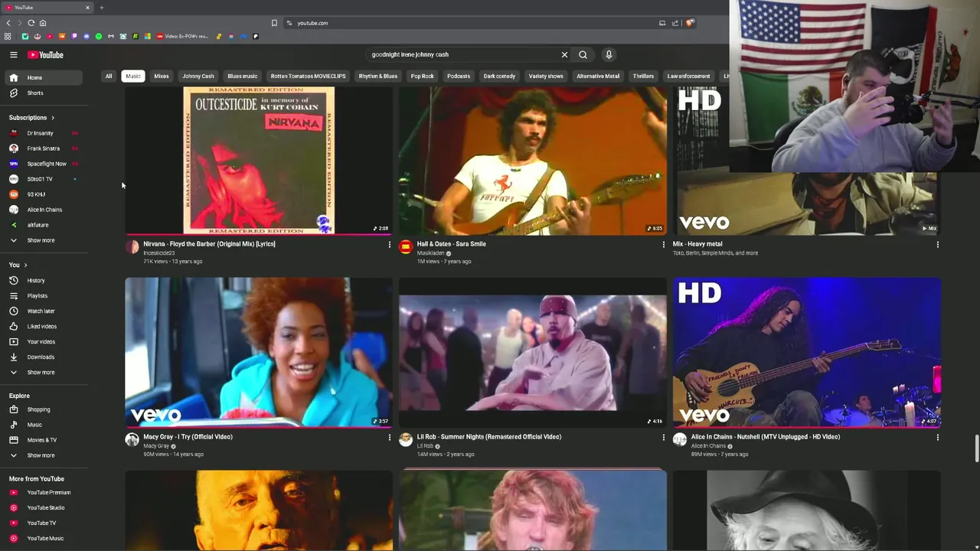The image size is (980, 551).
Task: Open Musikladen channel link under Hall & Oates
Action: 430,253
